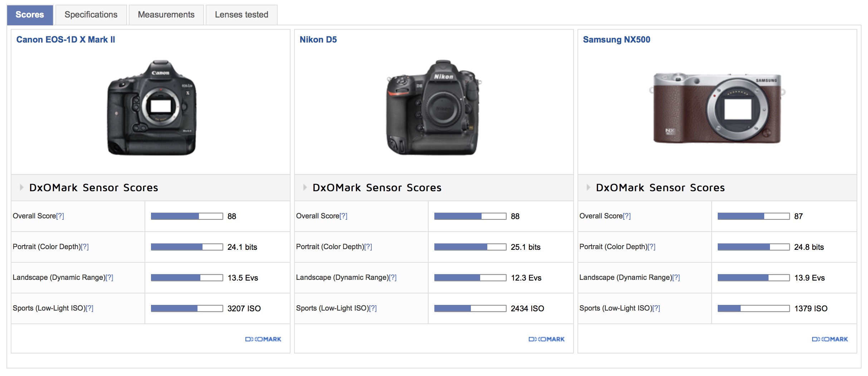Open the Specifications tab
The height and width of the screenshot is (376, 868).
(91, 15)
